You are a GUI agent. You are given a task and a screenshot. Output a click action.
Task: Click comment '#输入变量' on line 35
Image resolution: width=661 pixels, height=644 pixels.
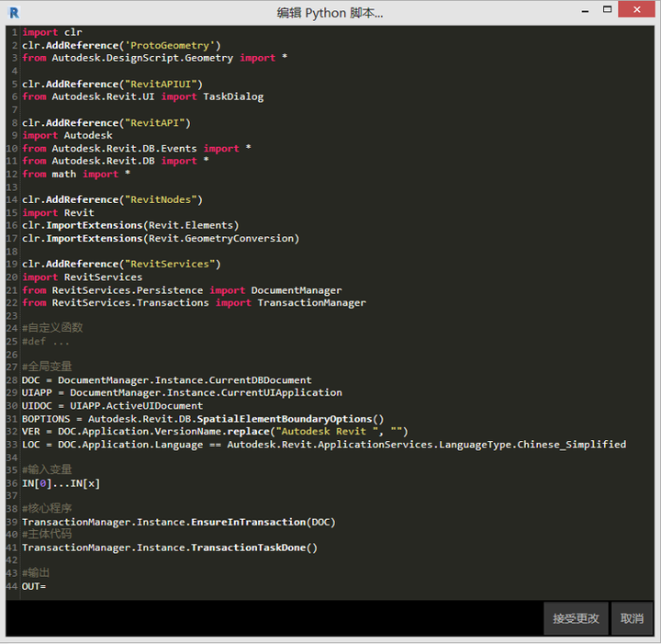(47, 469)
